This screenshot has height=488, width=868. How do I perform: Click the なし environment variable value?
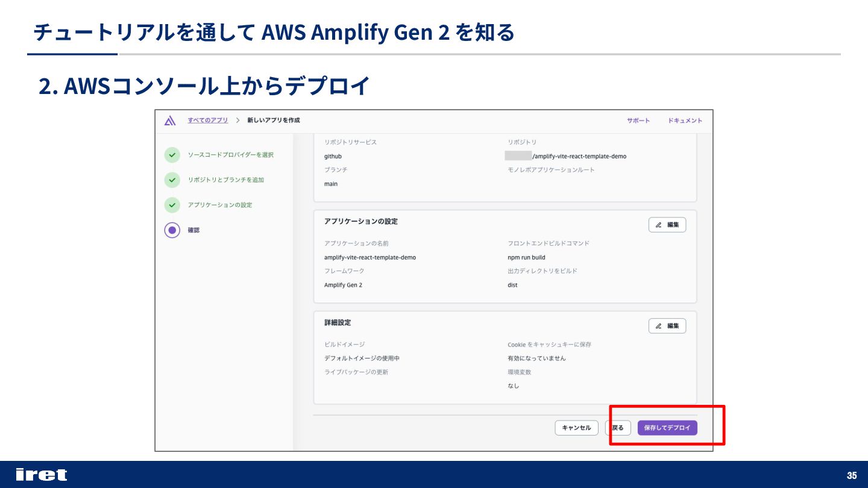pos(514,386)
